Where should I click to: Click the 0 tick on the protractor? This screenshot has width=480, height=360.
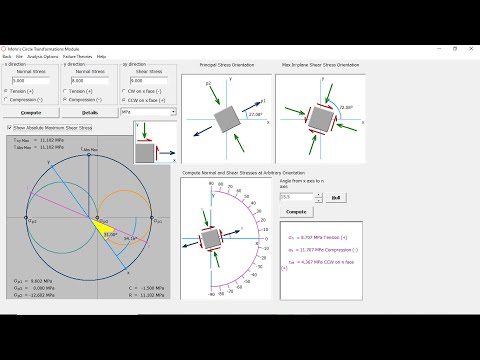(x=266, y=239)
